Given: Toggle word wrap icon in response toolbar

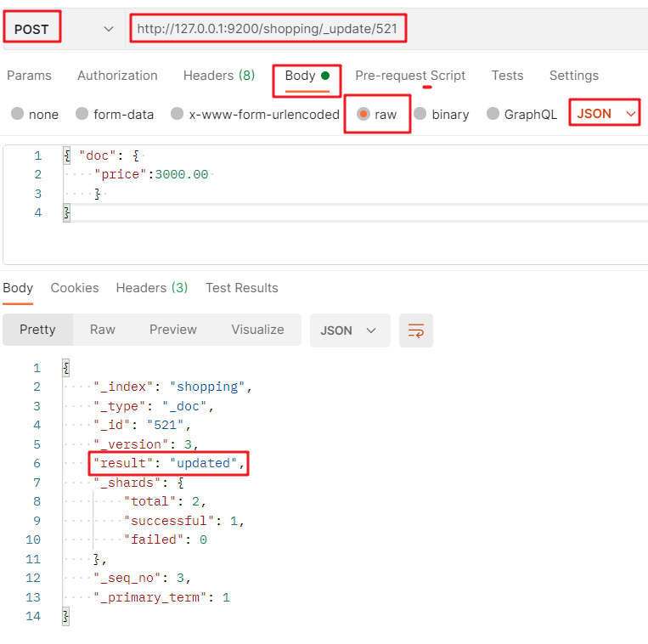Looking at the screenshot, I should (416, 330).
